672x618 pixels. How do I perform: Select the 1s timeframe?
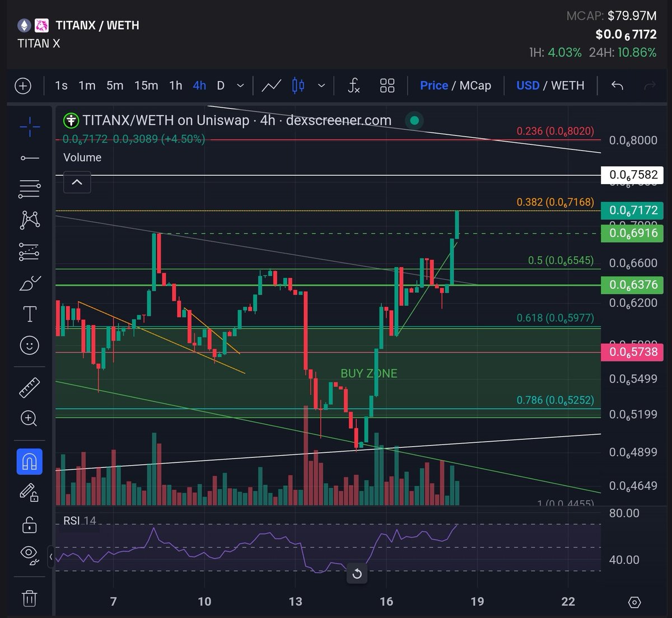[61, 86]
